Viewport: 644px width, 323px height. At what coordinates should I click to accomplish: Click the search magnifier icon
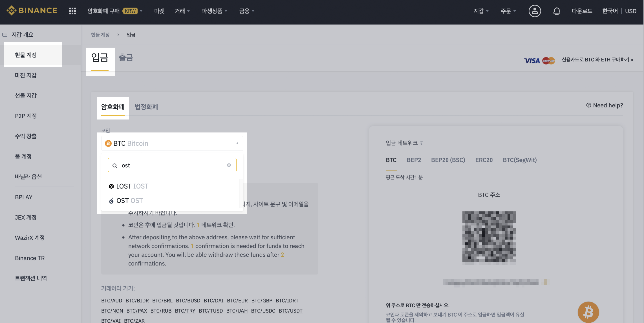point(115,165)
